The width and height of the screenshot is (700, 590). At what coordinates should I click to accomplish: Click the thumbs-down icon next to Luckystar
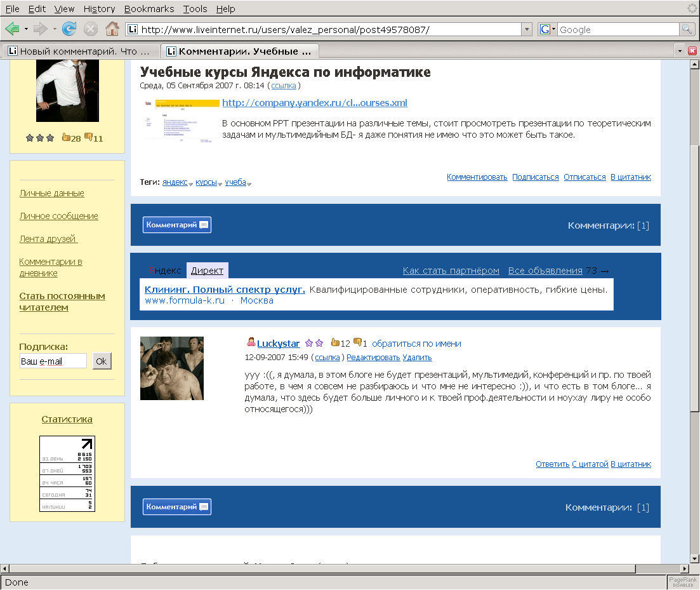coord(357,342)
